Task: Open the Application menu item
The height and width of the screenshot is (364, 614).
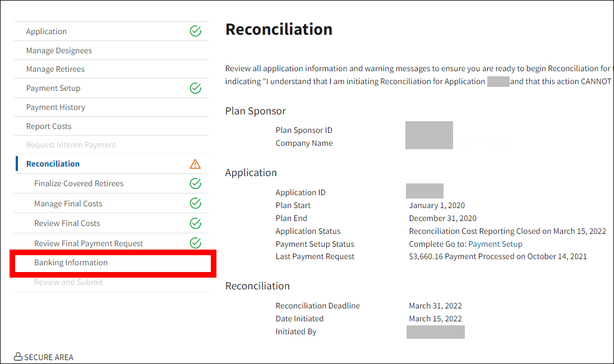Action: 47,31
